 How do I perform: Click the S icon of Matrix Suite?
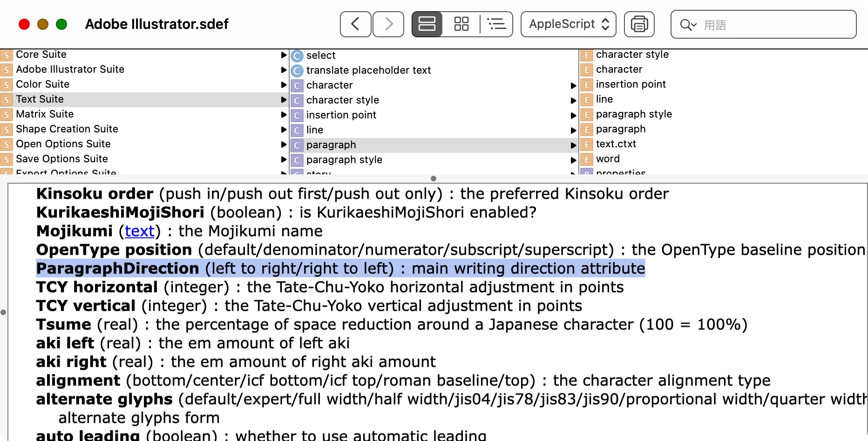[7, 115]
